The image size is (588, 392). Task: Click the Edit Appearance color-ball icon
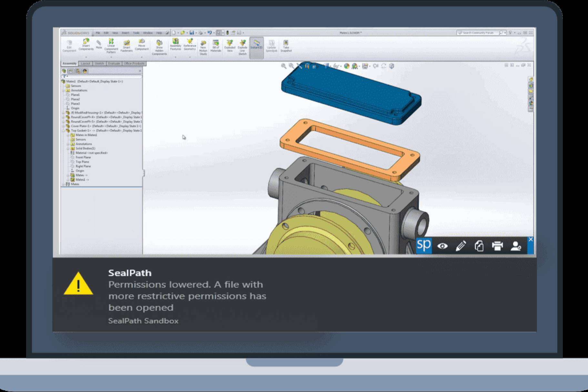point(347,66)
